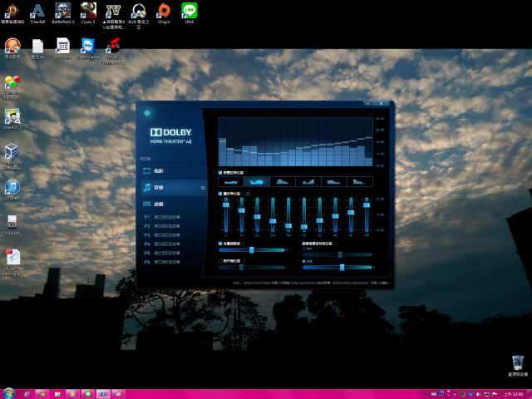The image size is (532, 399).
Task: Open the Battlefield 3 desktop shortcut
Action: click(63, 13)
